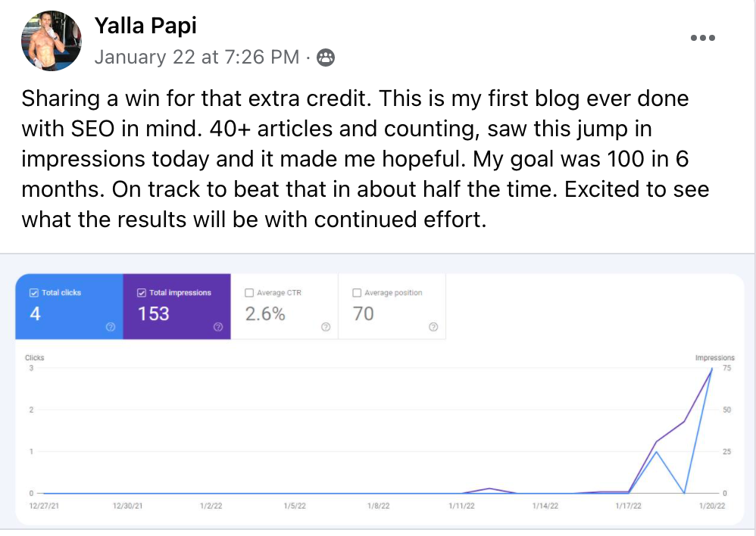Click help icon on Total impressions card
Image resolution: width=756 pixels, height=536 pixels.
click(x=218, y=327)
